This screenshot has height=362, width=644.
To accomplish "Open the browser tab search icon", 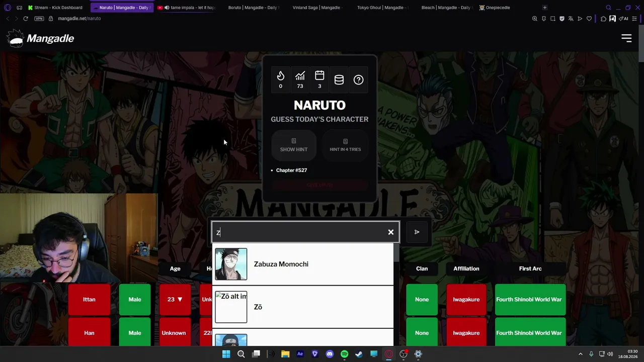I will click(608, 8).
